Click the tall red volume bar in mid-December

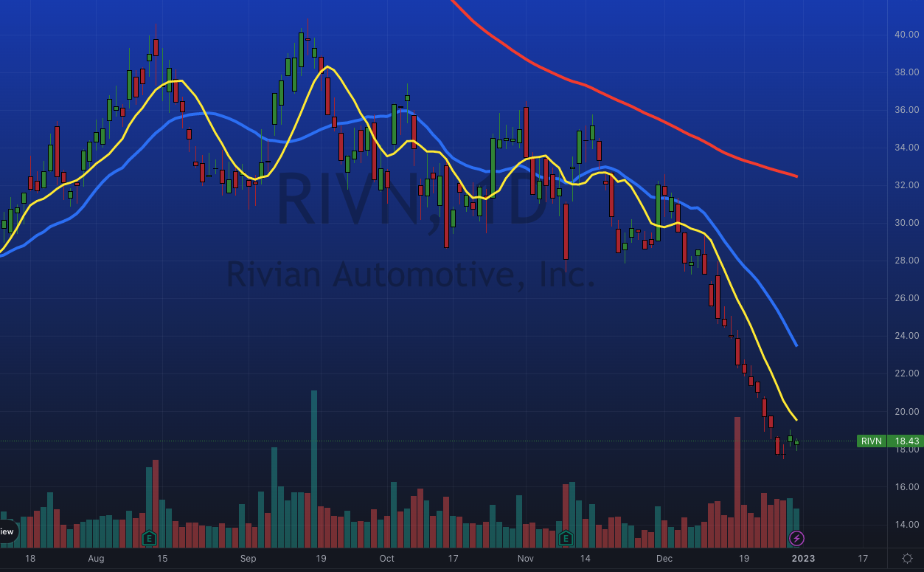737,482
